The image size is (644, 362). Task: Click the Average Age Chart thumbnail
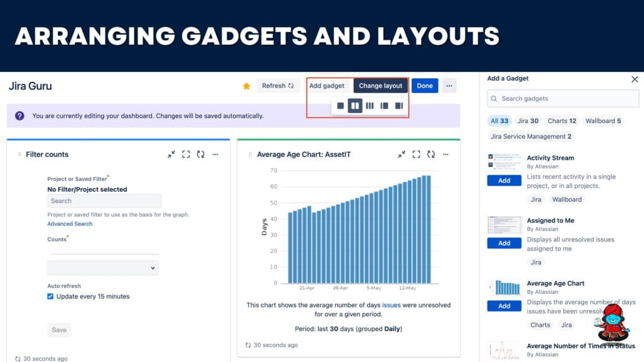pos(504,288)
